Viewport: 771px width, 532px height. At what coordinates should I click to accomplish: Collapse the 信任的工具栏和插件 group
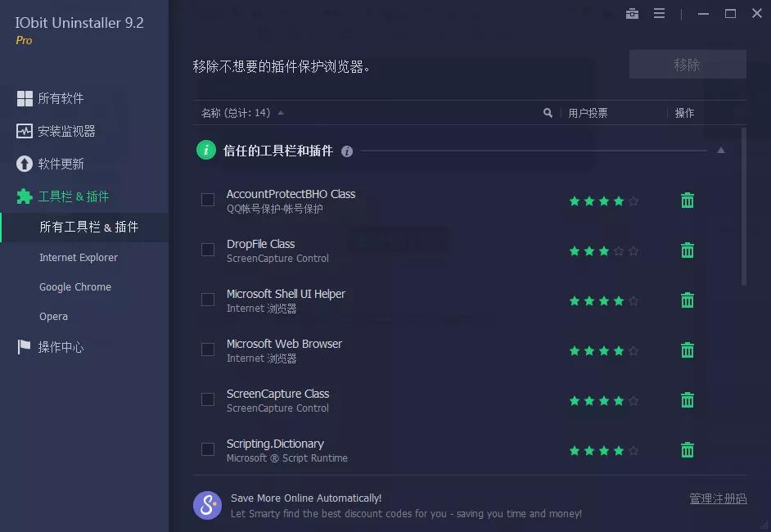click(x=721, y=150)
